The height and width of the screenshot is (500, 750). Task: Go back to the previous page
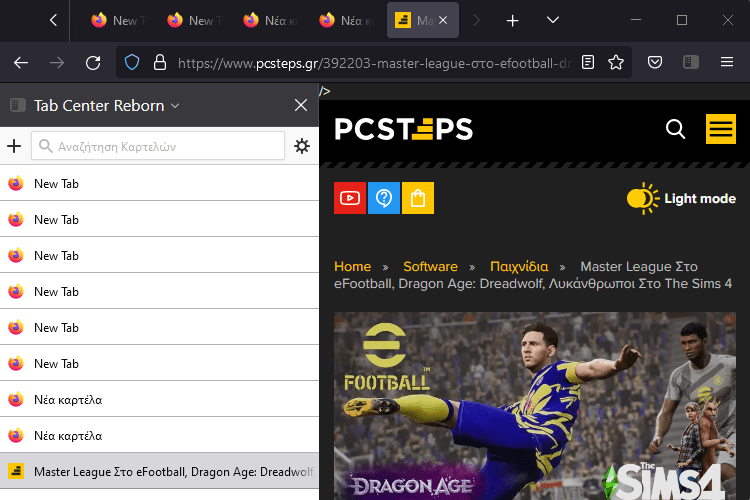click(x=21, y=63)
